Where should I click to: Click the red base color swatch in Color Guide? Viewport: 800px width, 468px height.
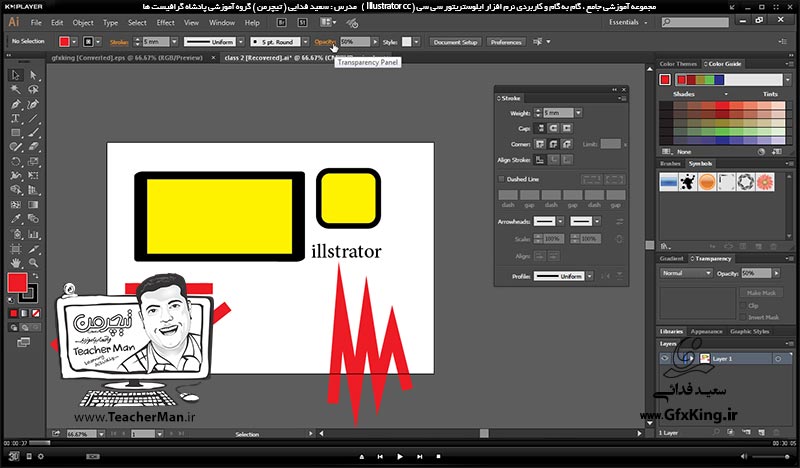click(x=665, y=80)
